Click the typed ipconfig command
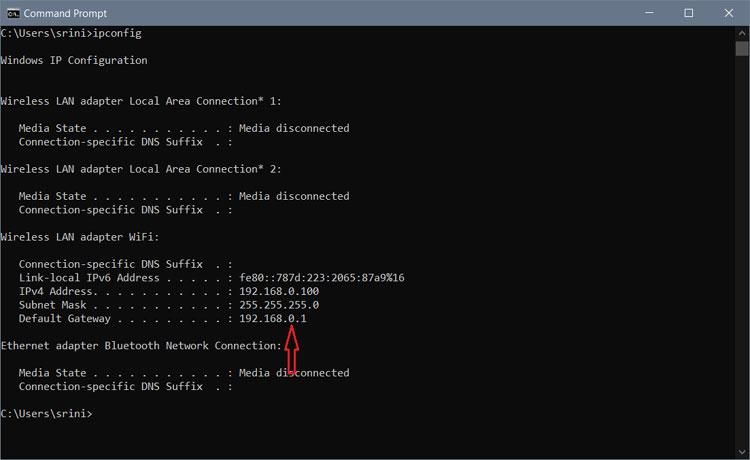 coord(116,33)
